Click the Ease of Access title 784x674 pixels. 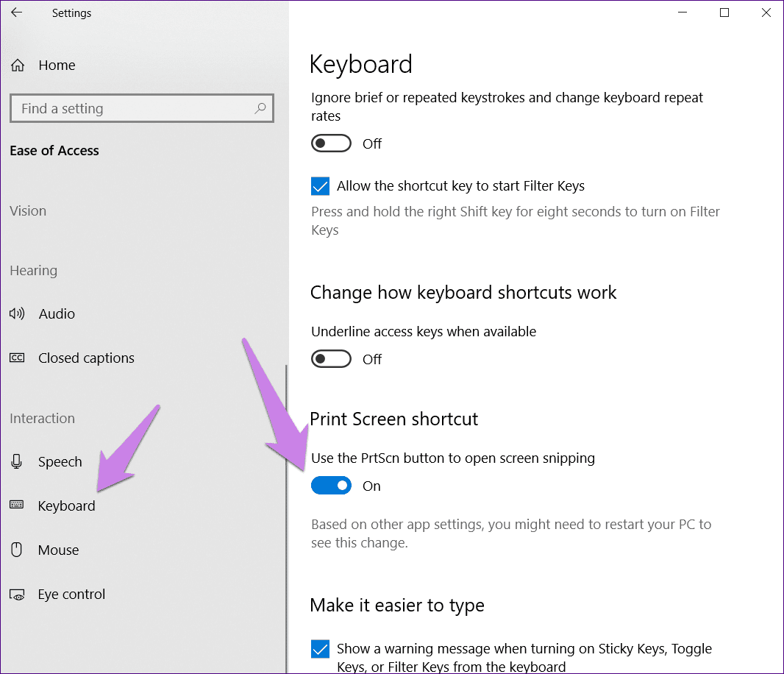click(54, 151)
